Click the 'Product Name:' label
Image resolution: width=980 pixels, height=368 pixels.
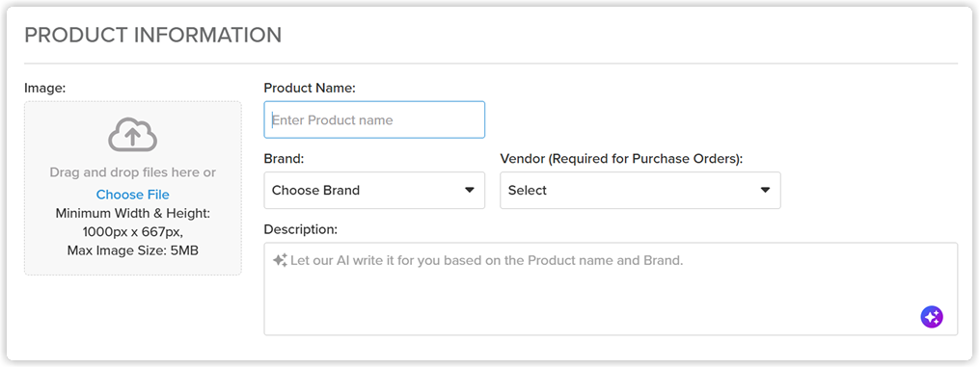click(x=310, y=89)
